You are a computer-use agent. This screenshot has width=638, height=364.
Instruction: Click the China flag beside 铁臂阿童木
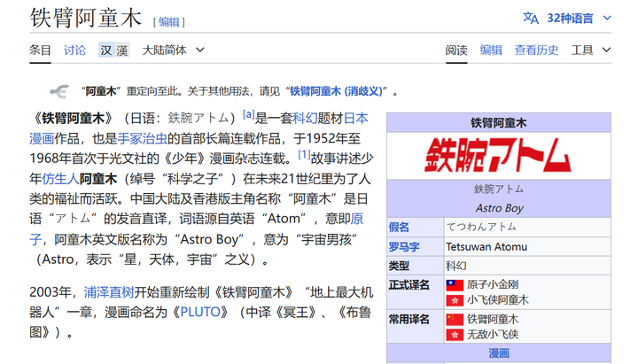[x=455, y=319]
